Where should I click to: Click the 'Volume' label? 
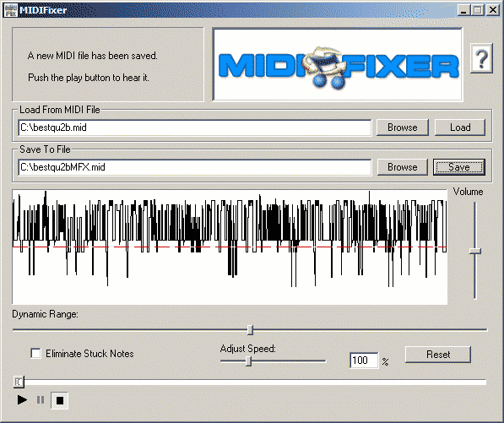point(468,192)
